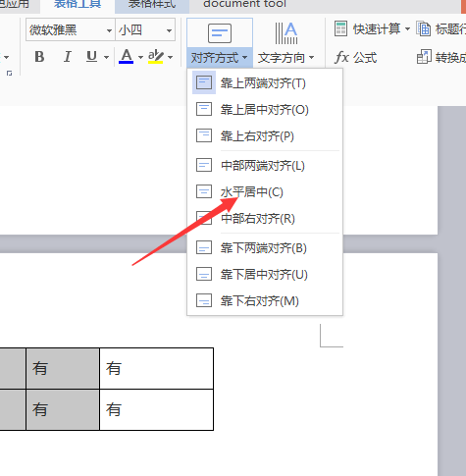Apply the blue font color A
This screenshot has height=476, width=466.
pyautogui.click(x=127, y=56)
